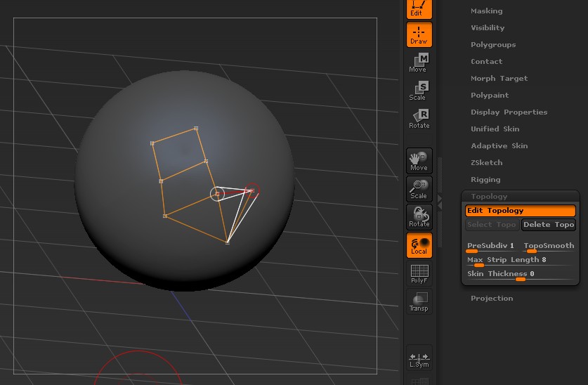Screen dimensions: 588x385
Task: Adjust the Skin Thickness slider
Action: point(520,275)
